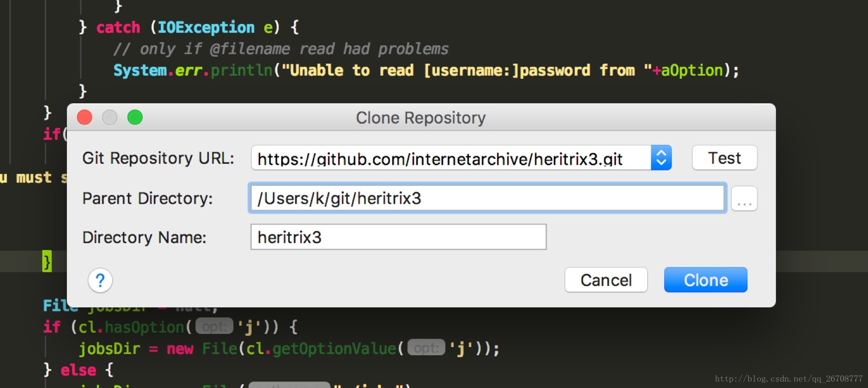868x388 pixels.
Task: Expand the Git Repository URL dropdown arrow
Action: coord(661,158)
